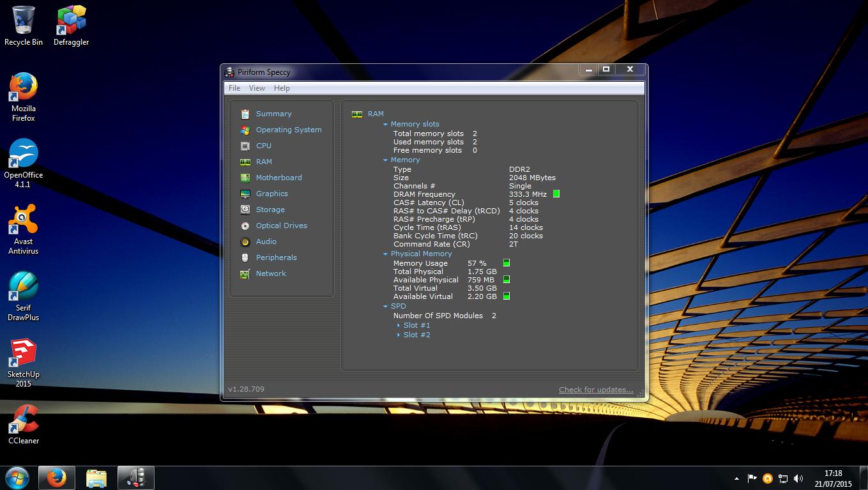Go to the Operating System section
Screen dimensions: 868x490
(289, 130)
